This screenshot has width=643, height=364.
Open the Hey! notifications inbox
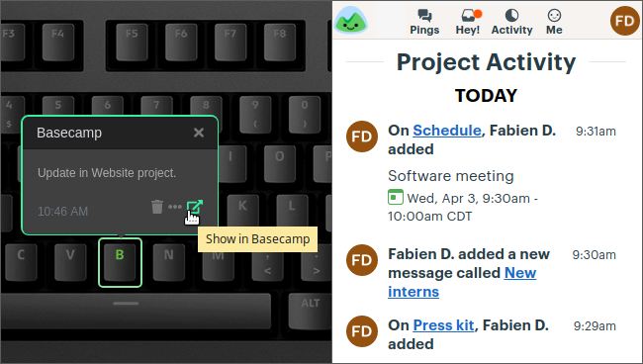(468, 22)
